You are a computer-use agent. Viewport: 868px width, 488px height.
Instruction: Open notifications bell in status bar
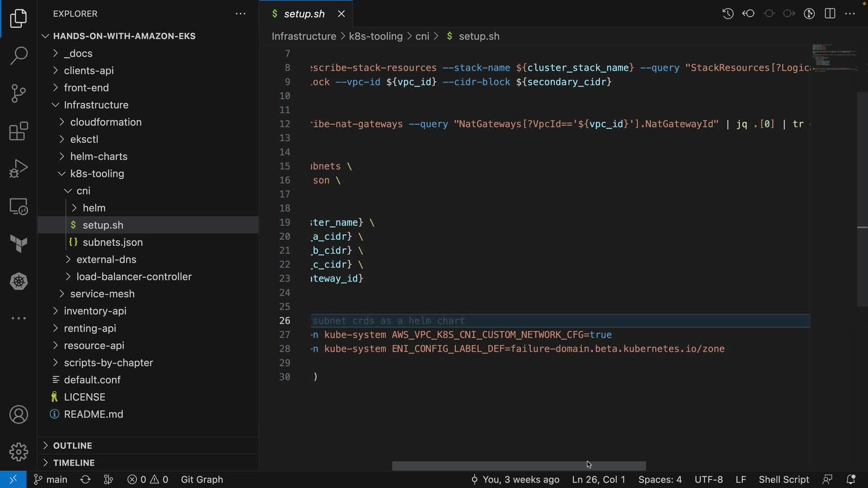coord(850,479)
